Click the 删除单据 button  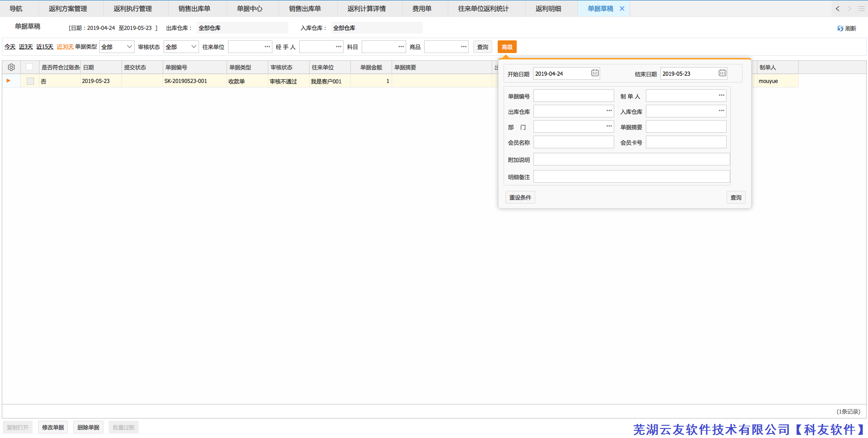[x=88, y=427]
